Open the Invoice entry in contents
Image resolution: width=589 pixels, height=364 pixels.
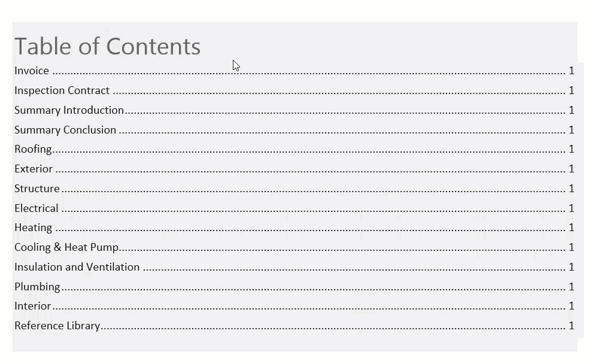pyautogui.click(x=32, y=71)
